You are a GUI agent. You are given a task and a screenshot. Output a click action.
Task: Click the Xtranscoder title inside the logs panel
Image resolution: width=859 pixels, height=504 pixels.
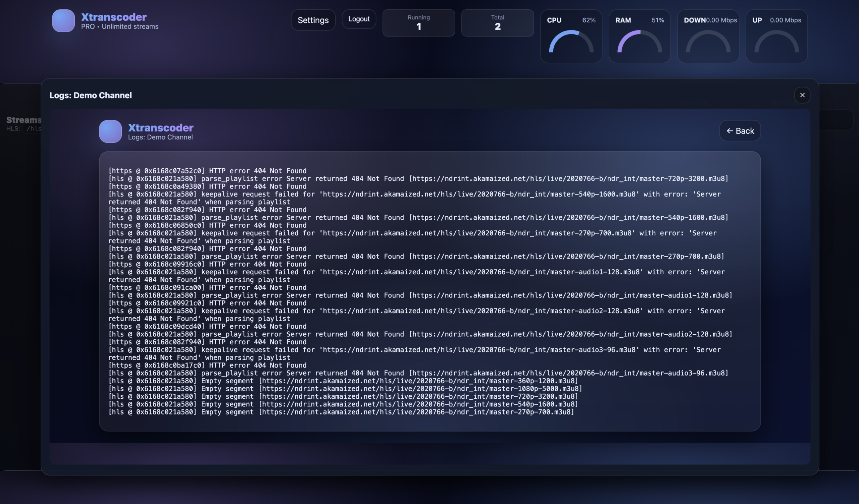click(x=160, y=128)
